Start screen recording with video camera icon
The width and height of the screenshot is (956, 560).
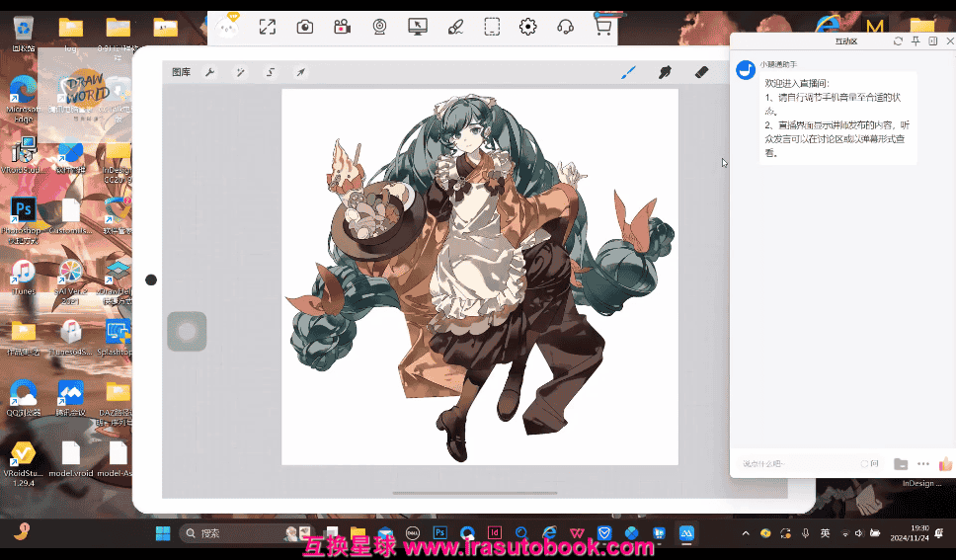342,27
